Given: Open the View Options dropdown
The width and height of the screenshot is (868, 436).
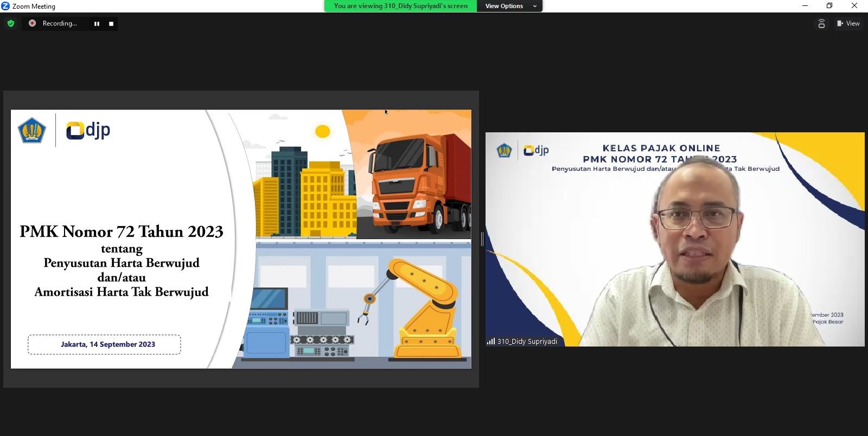Looking at the screenshot, I should 504,6.
